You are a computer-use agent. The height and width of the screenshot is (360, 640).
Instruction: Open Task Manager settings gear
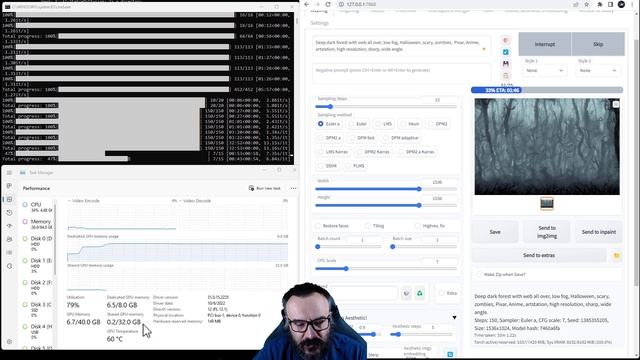point(9,342)
